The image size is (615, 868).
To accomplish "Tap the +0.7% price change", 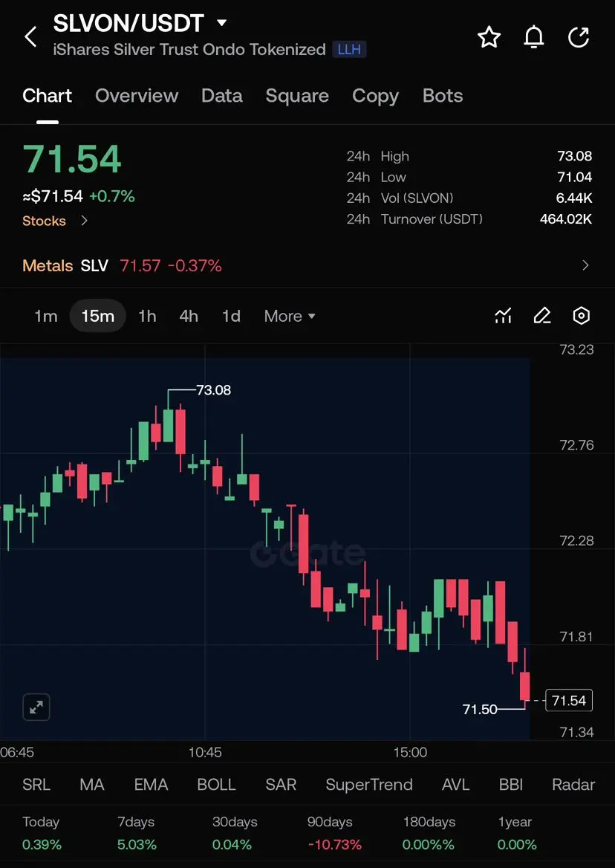I will (112, 196).
